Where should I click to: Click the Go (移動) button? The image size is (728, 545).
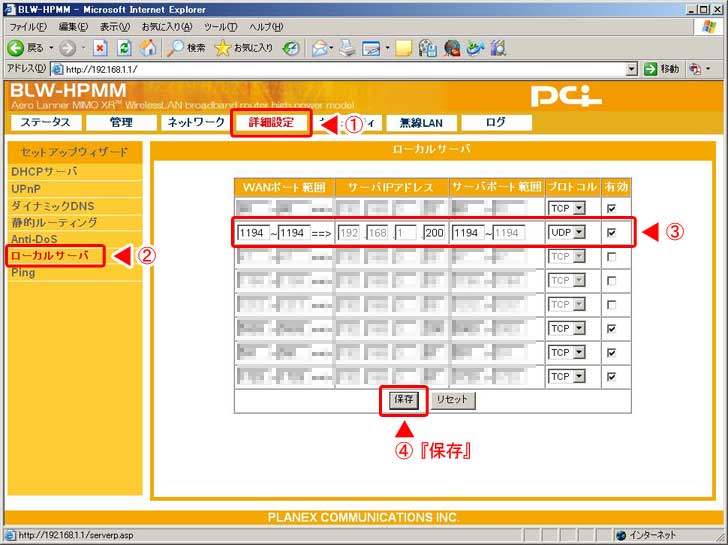[x=662, y=69]
